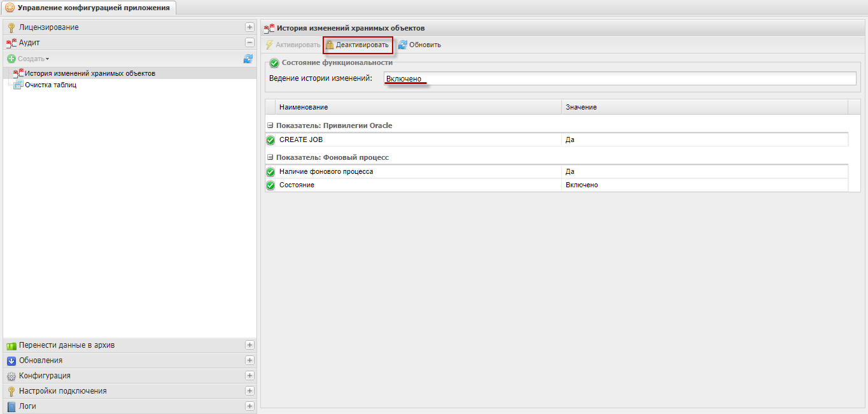This screenshot has height=414, width=868.
Task: Open the Создать dropdown menu
Action: 29,59
